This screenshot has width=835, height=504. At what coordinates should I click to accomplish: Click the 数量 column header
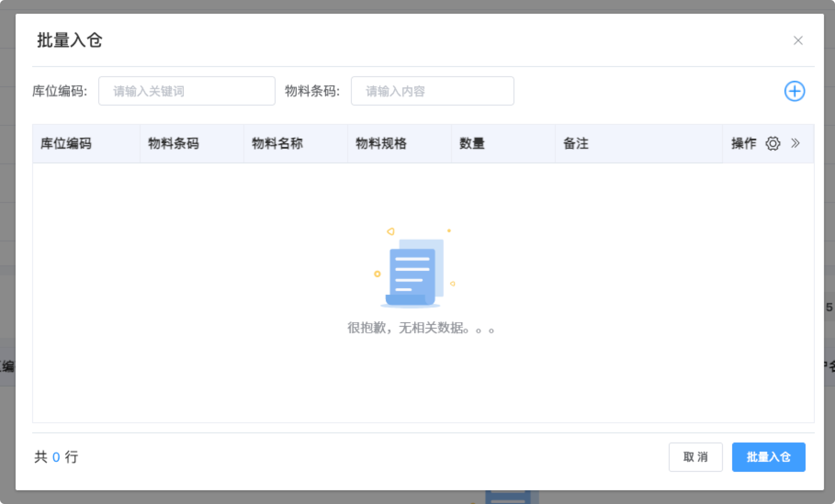(472, 144)
